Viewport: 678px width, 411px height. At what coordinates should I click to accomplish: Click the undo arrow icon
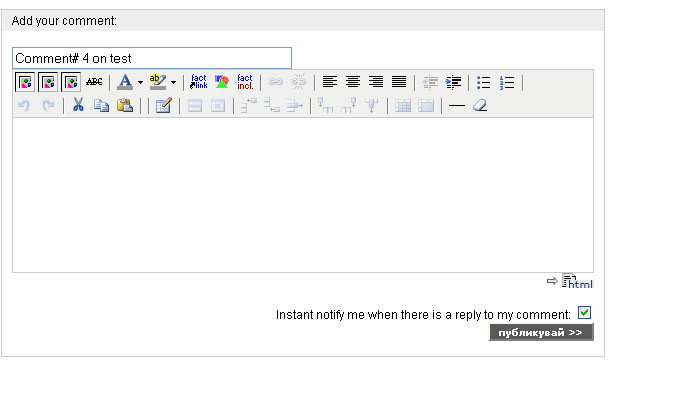[x=24, y=105]
